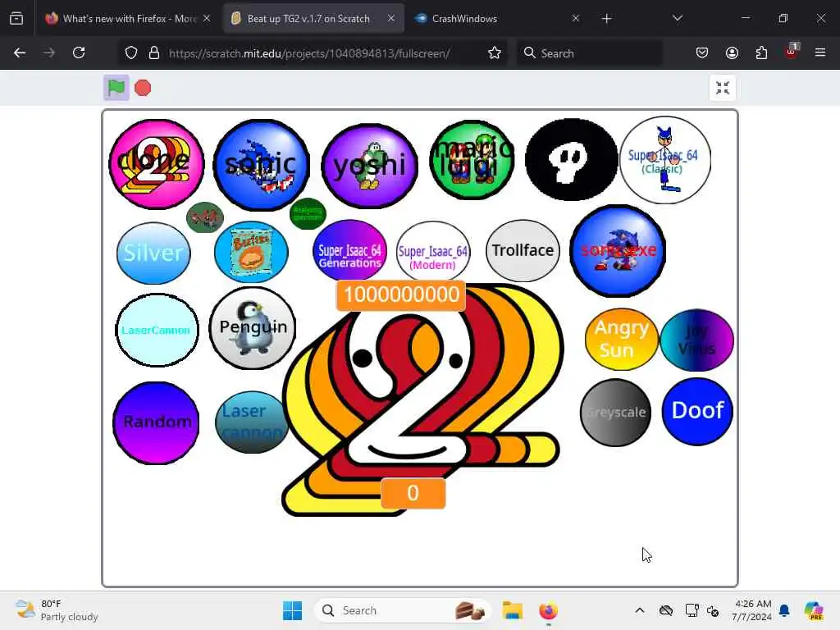Choose the Silver character button
This screenshot has width=840, height=630.
[153, 253]
